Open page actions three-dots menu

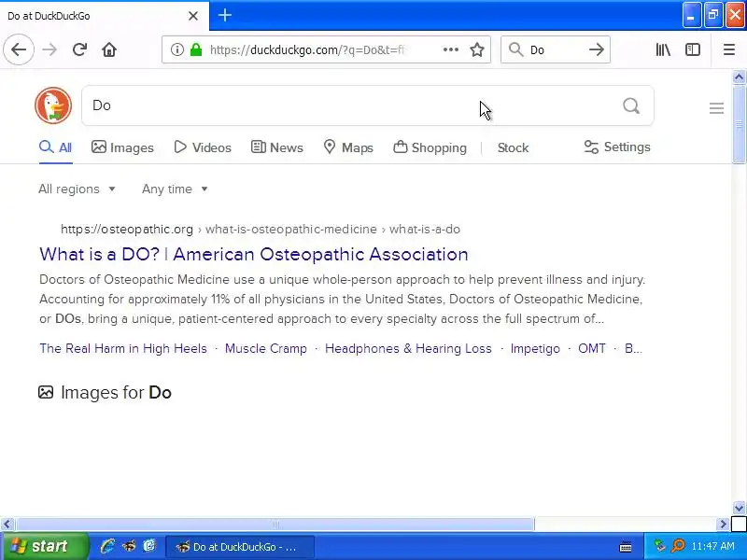point(451,49)
